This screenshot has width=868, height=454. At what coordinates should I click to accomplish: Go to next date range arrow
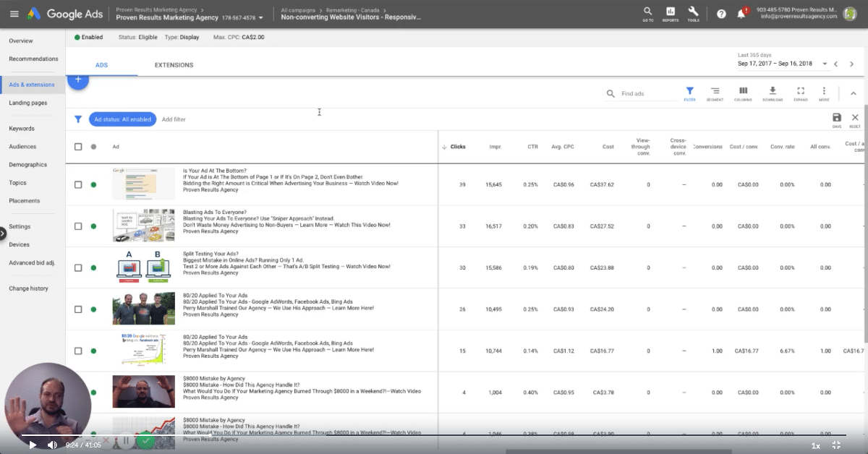coord(852,64)
